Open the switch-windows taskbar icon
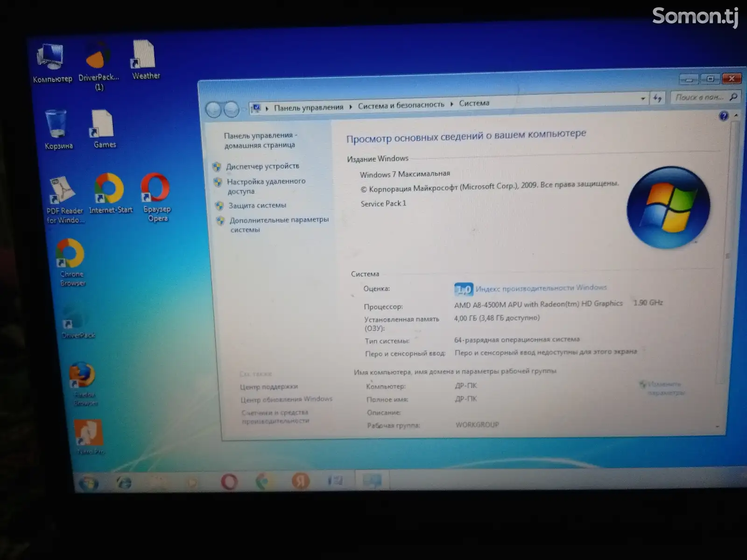This screenshot has width=747, height=560. [x=335, y=480]
